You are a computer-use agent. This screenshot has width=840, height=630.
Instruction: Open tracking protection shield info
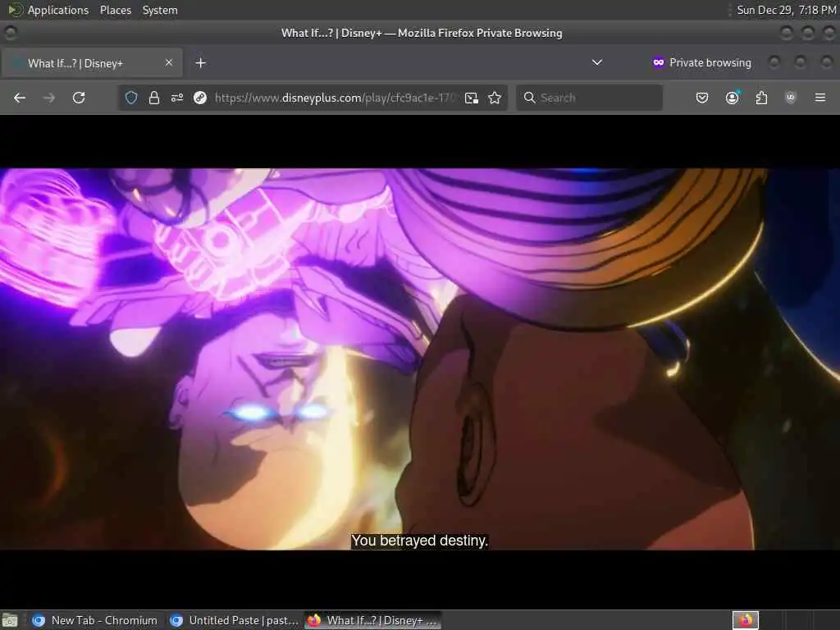click(131, 98)
